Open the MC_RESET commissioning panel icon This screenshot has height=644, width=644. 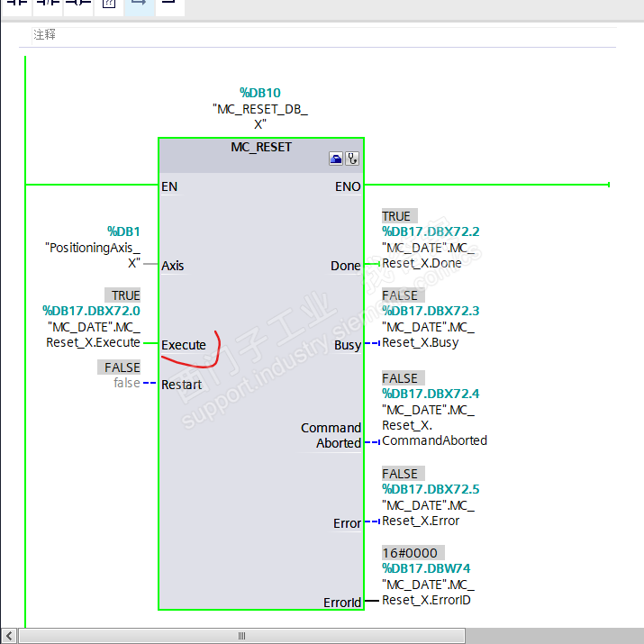[x=336, y=159]
